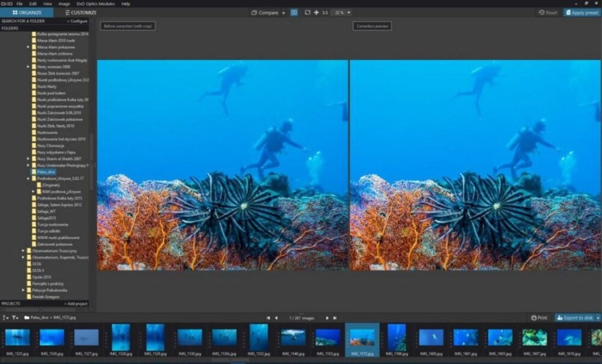Click Add project link
This screenshot has width=602, height=364.
76,304
